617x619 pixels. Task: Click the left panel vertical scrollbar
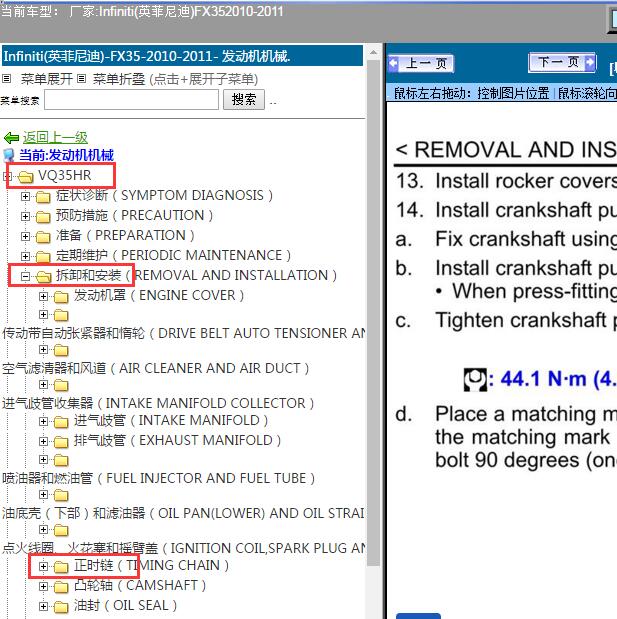click(373, 313)
